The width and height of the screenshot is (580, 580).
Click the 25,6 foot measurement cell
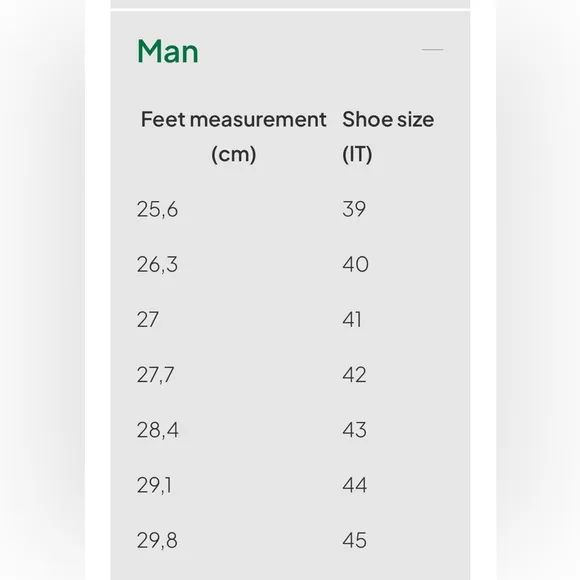click(157, 209)
